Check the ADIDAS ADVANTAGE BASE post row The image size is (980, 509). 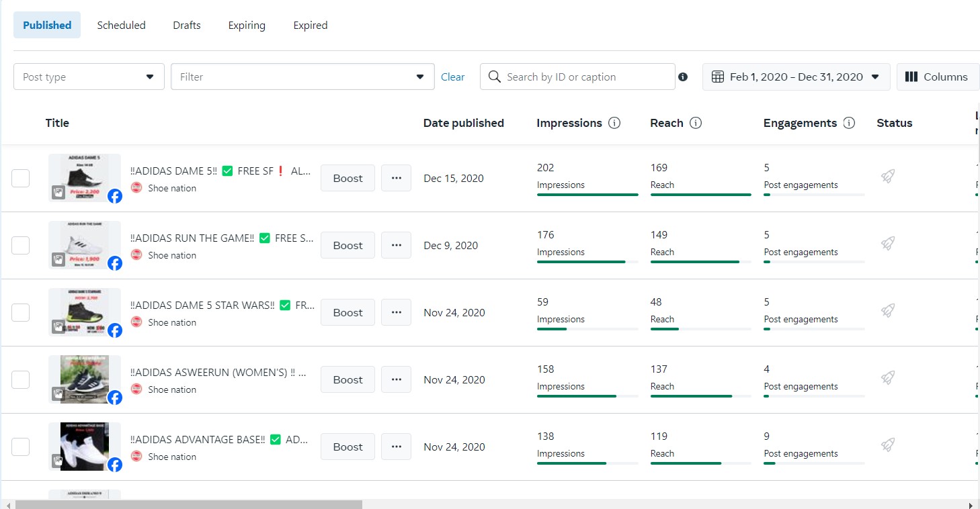[x=21, y=447]
